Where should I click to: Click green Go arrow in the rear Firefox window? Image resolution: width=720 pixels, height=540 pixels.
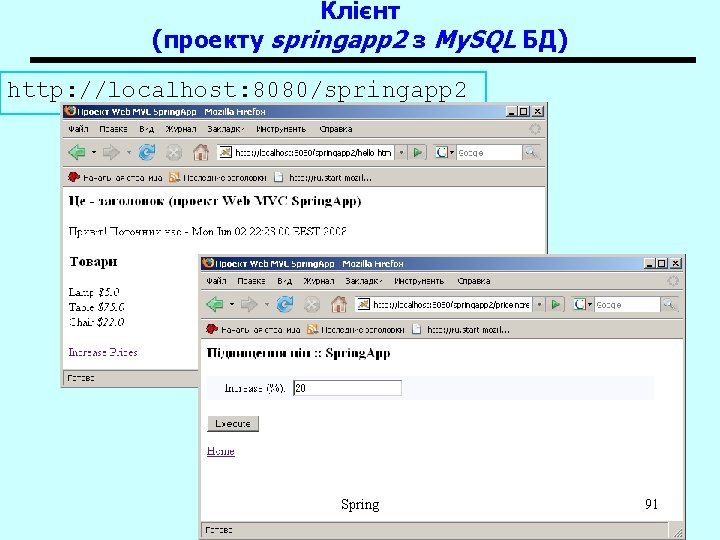[417, 152]
